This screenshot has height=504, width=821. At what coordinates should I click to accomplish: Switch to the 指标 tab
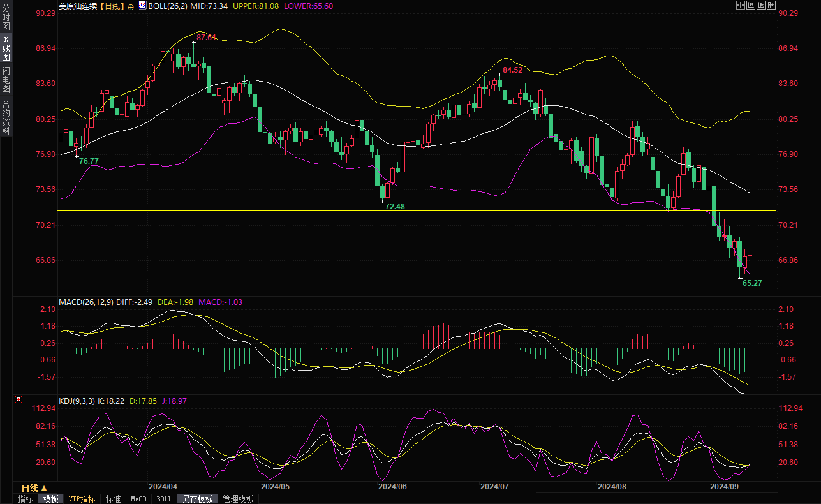[26, 499]
